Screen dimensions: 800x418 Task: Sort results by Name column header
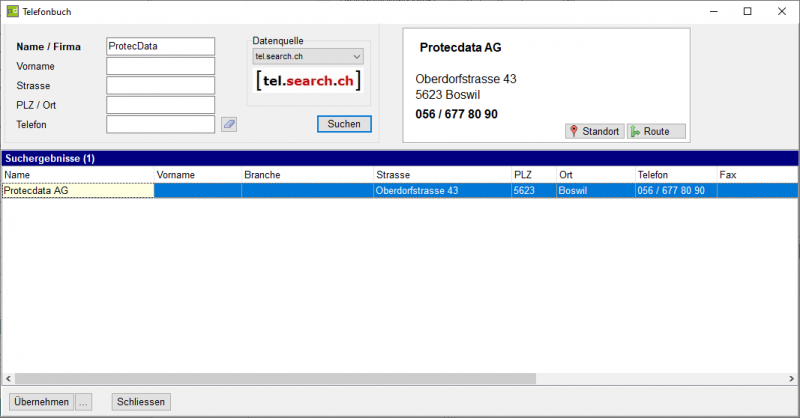[x=78, y=175]
